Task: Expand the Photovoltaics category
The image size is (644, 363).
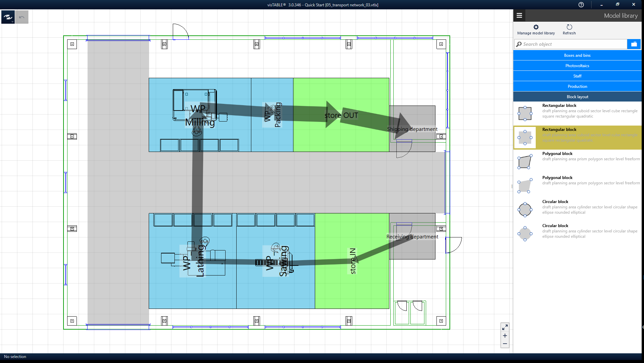Action: (x=577, y=66)
